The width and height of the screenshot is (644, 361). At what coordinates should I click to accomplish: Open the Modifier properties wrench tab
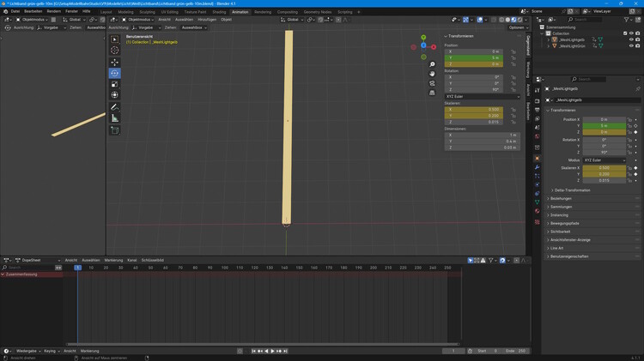pos(538,167)
